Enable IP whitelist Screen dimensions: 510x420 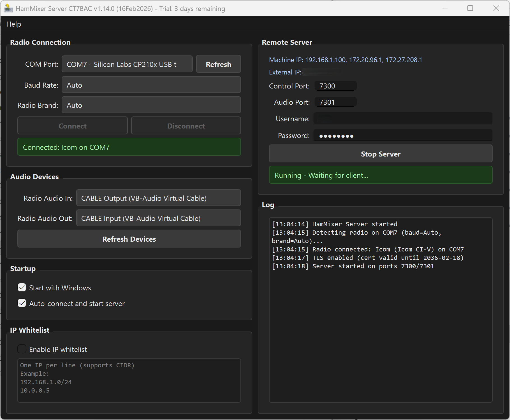tap(22, 349)
